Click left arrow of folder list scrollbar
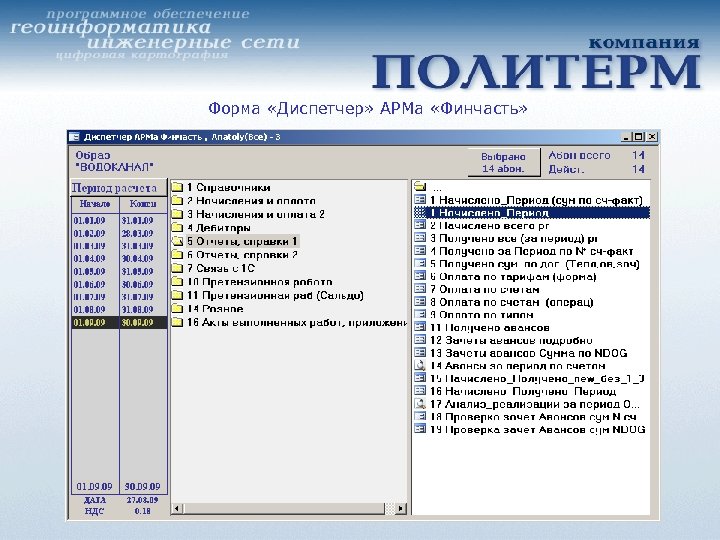Image resolution: width=720 pixels, height=540 pixels. (177, 508)
